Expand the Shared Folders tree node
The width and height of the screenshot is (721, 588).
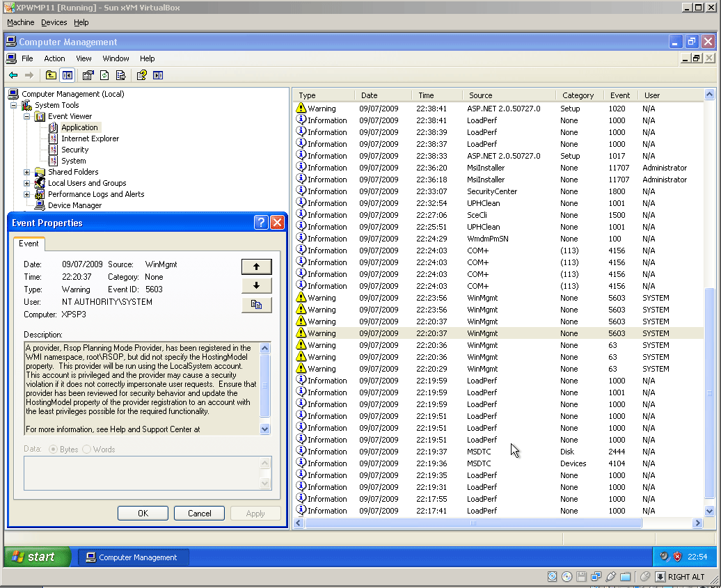[x=27, y=172]
